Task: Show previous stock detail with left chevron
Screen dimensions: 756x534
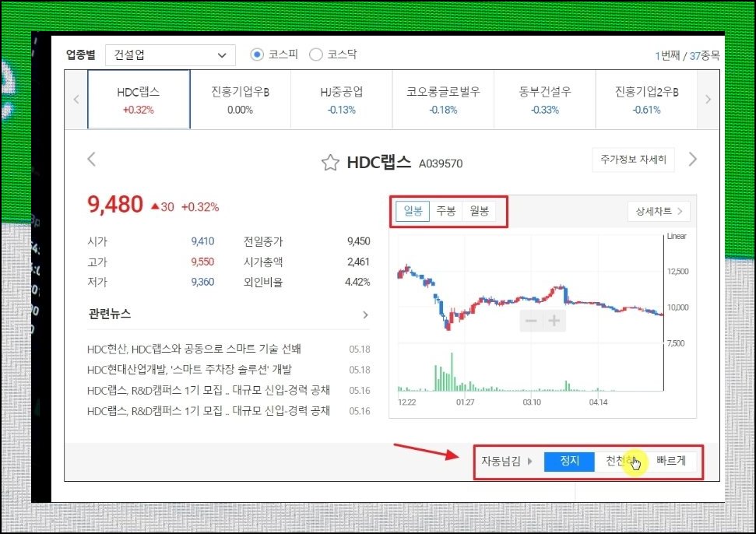Action: pos(92,159)
